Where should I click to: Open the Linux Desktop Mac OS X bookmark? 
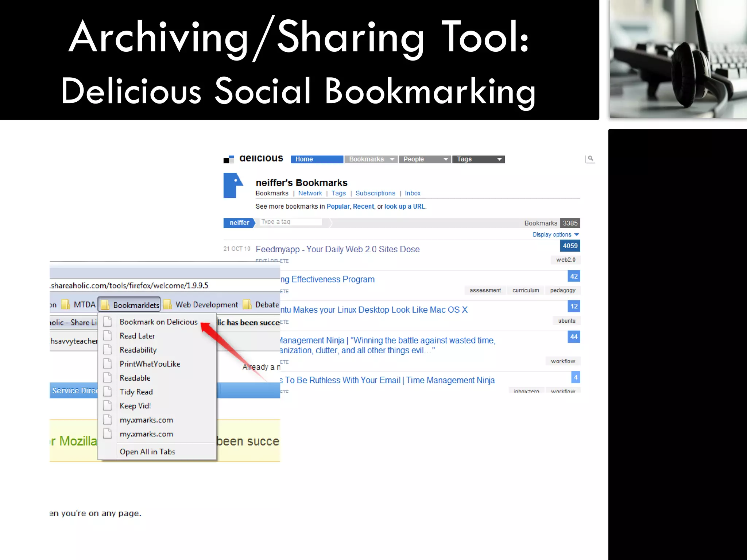[x=374, y=310]
